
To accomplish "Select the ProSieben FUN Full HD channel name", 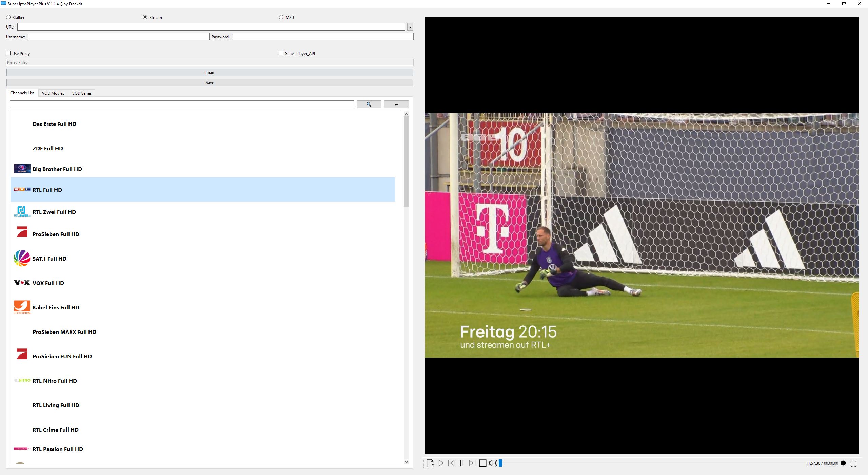I will tap(62, 356).
